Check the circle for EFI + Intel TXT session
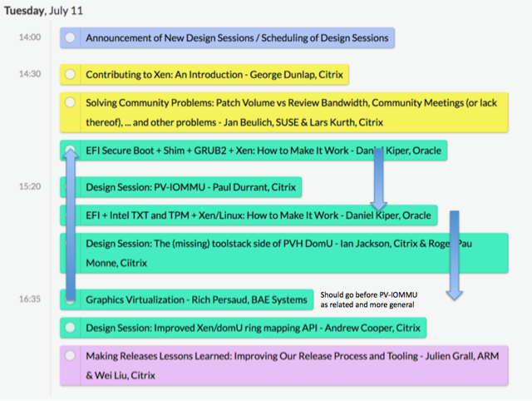The image size is (532, 401). (x=71, y=216)
